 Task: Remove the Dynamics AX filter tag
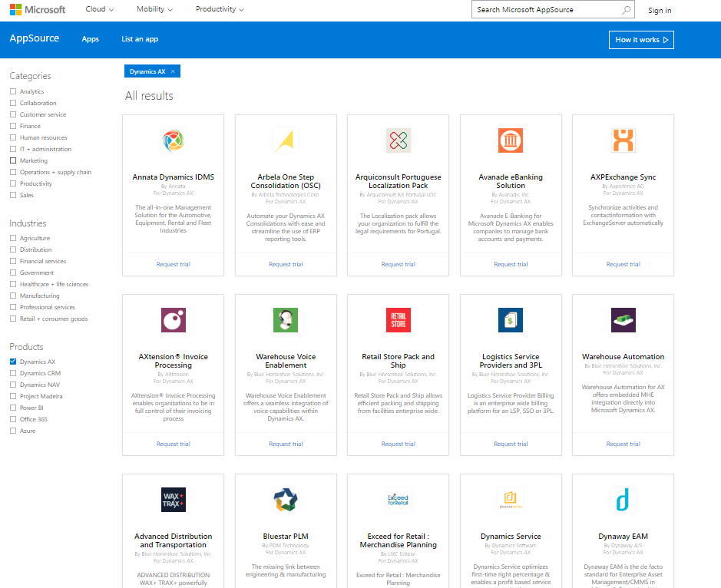[173, 71]
